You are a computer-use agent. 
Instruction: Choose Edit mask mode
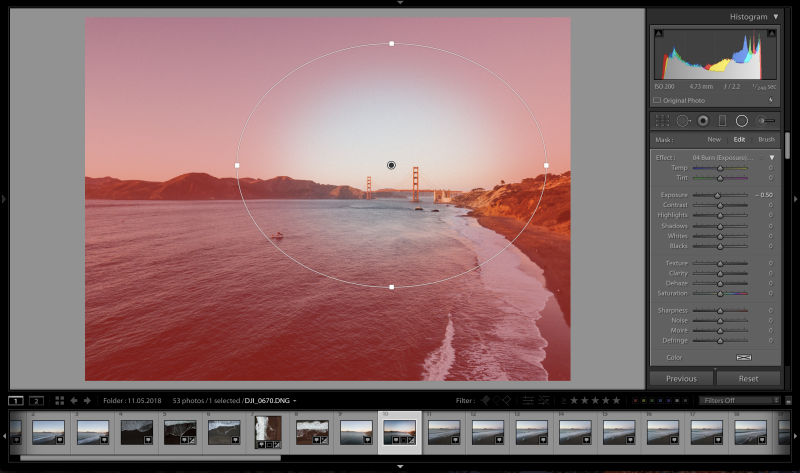click(739, 139)
